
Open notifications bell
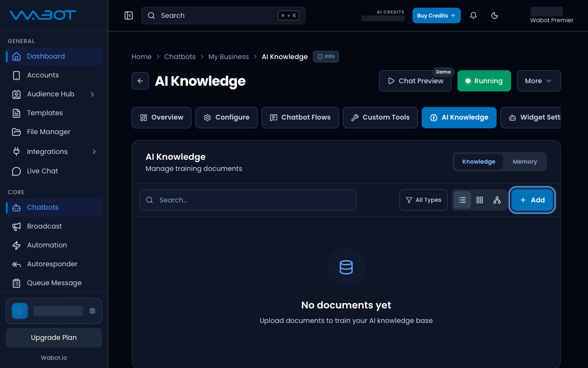(473, 15)
